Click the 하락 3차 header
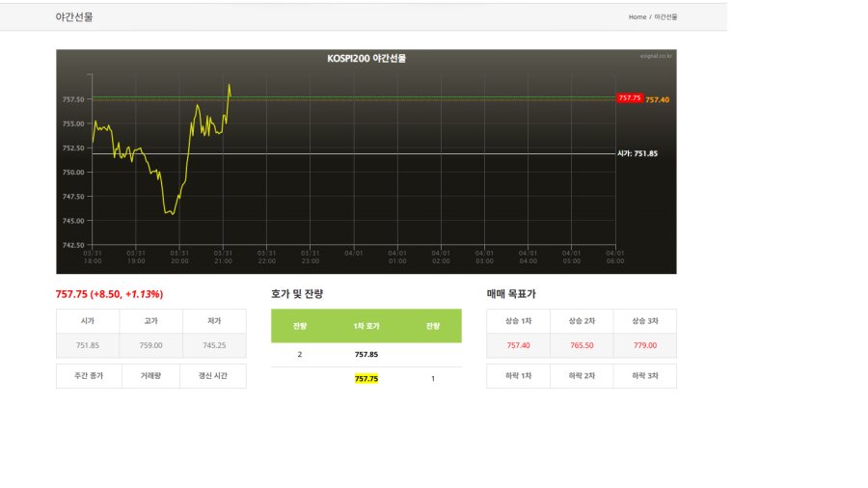This screenshot has height=488, width=868. pos(645,376)
